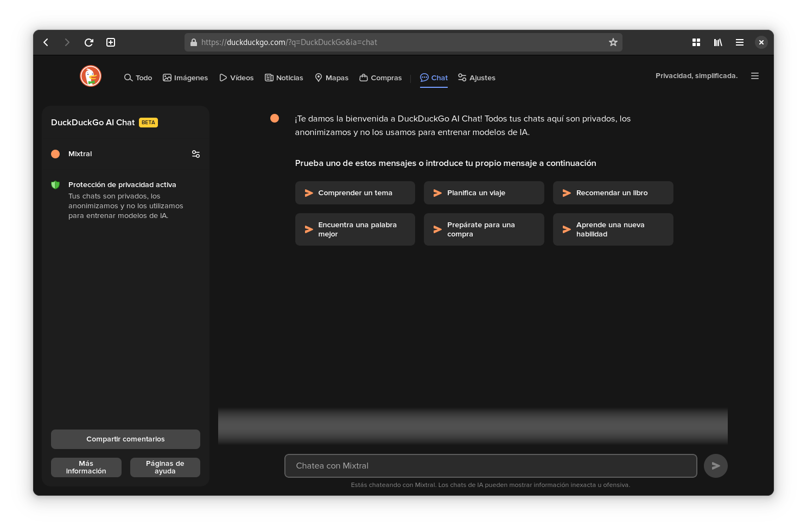
Task: Close the browser window with the X button
Action: 761,42
